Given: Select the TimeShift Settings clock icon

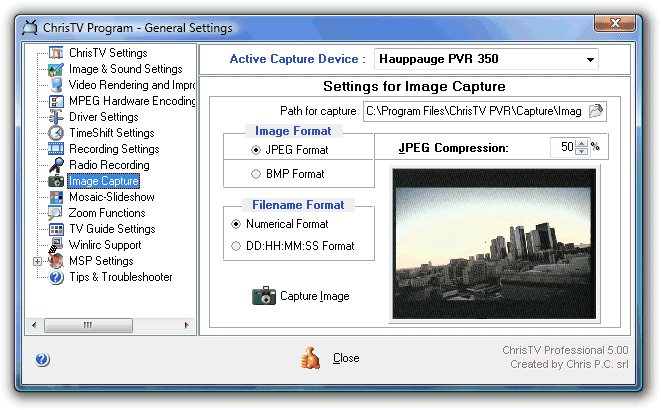Looking at the screenshot, I should pos(56,133).
